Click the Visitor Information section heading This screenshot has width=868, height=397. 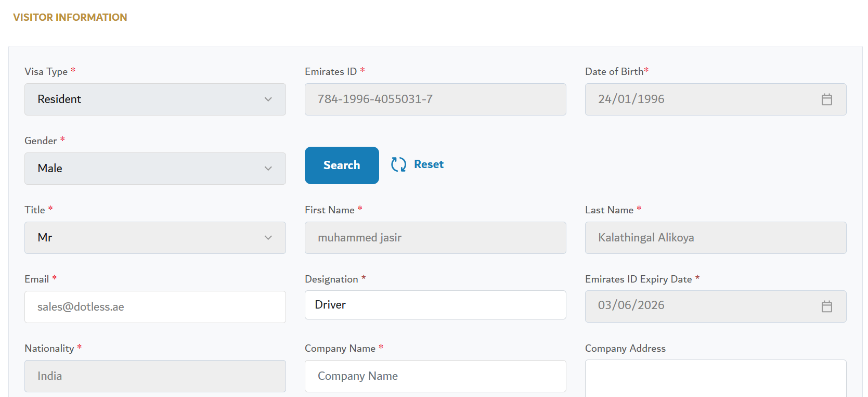(x=70, y=17)
